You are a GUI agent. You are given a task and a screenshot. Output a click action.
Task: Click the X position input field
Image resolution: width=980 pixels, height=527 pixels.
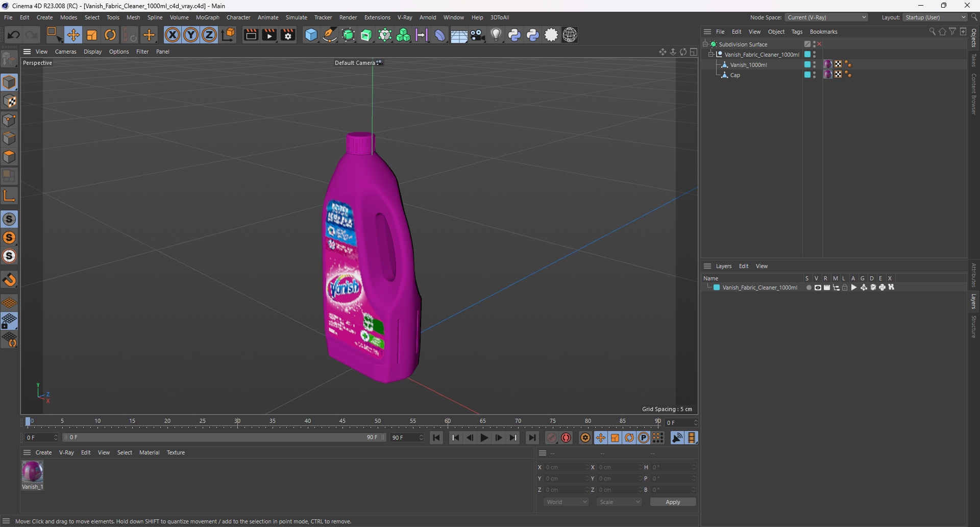point(566,467)
